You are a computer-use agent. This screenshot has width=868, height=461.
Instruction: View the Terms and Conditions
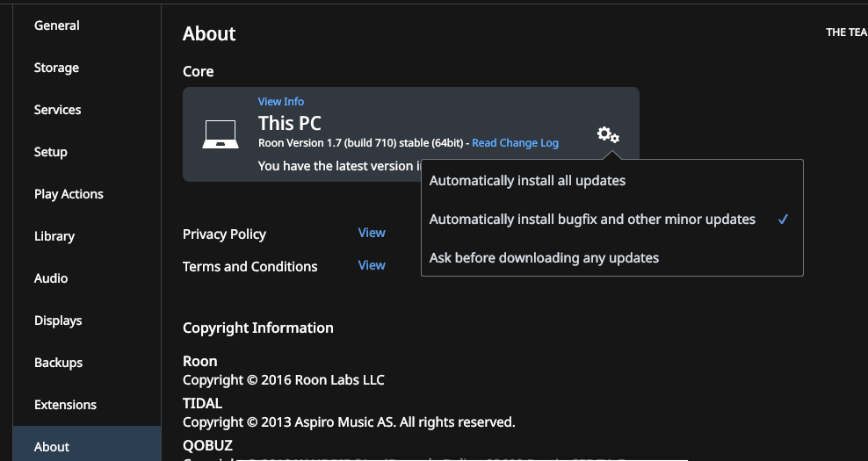[372, 266]
